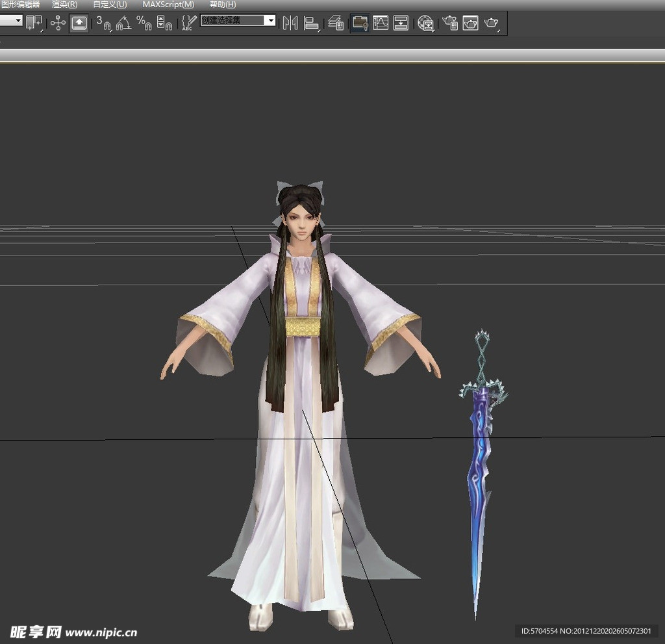Select the Align tool
The width and height of the screenshot is (665, 644).
311,23
